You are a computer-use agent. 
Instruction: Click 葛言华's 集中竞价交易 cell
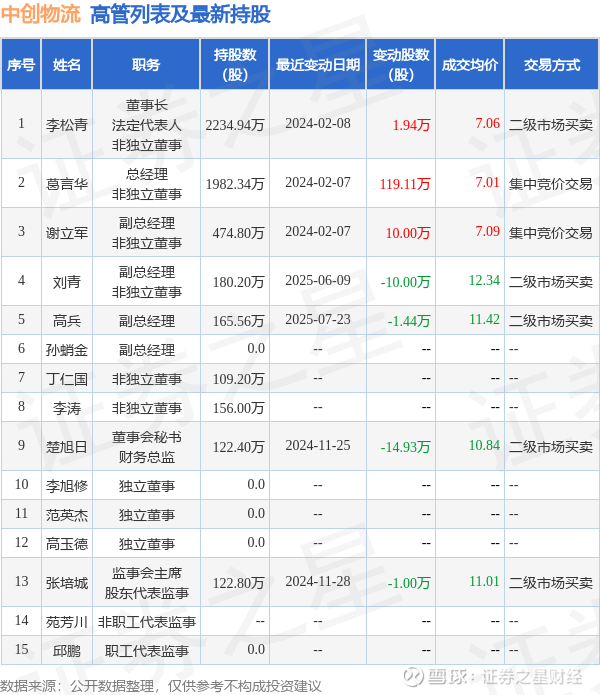(551, 184)
